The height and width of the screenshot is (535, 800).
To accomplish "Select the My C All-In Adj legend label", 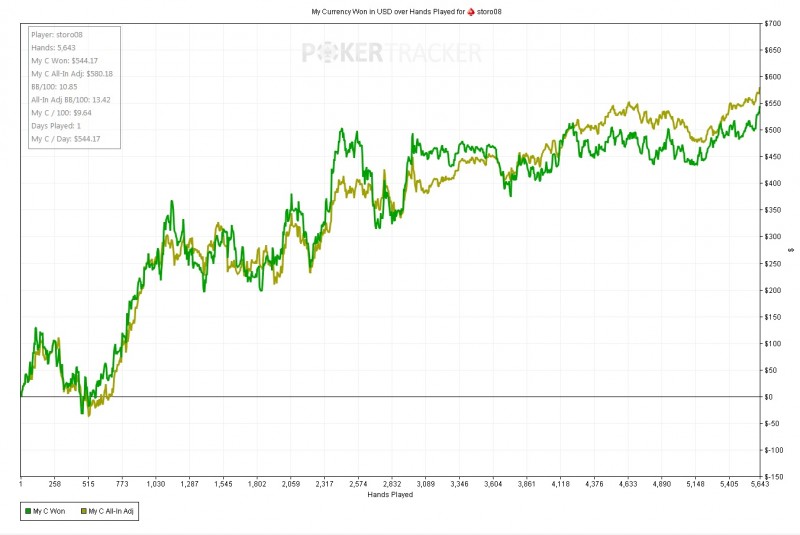I will (111, 511).
